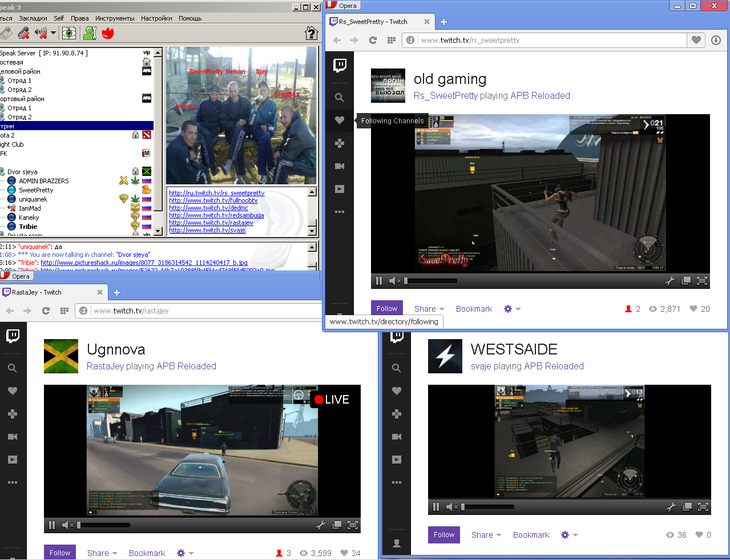This screenshot has height=560, width=730.
Task: Reload the rs_sweetpretty Twitch page
Action: pyautogui.click(x=373, y=40)
